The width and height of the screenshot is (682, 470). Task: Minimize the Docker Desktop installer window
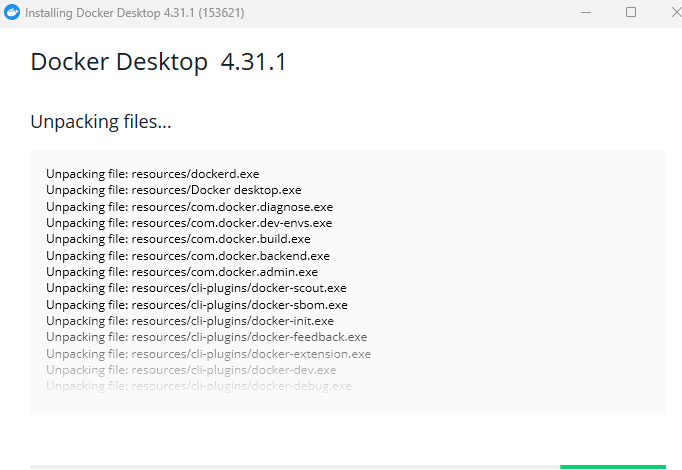pos(586,13)
